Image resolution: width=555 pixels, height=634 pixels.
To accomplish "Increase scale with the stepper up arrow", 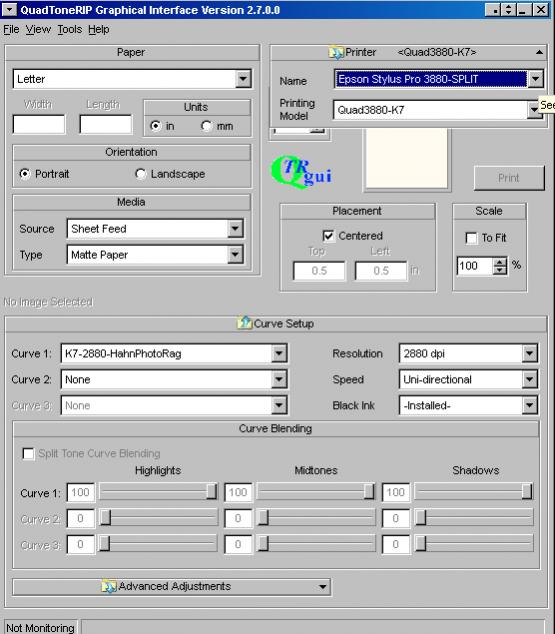I will [500, 262].
